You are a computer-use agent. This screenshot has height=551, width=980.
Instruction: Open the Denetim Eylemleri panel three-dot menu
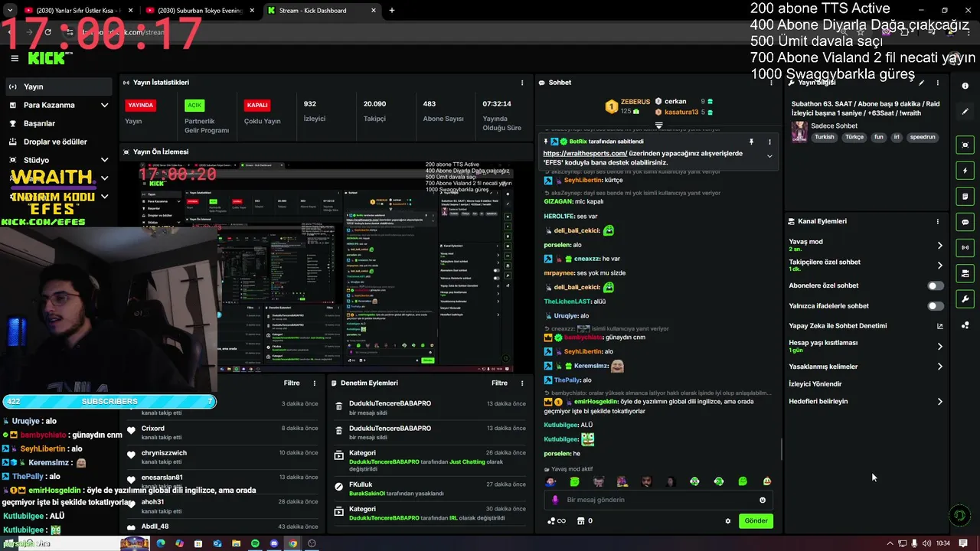[x=522, y=383]
